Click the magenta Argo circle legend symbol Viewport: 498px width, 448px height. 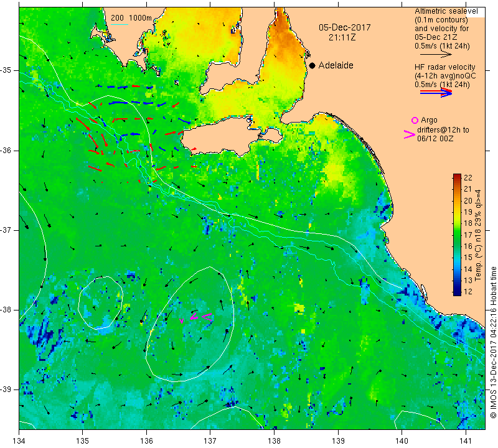pos(415,120)
